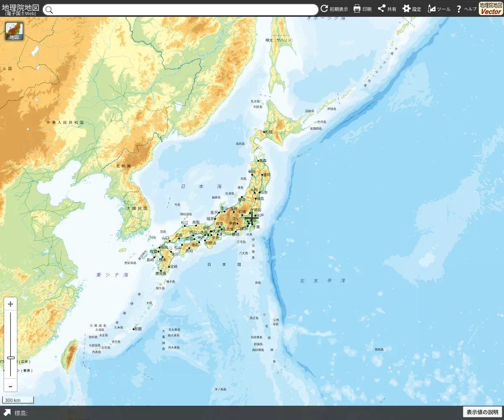Click the 松江 city label
This screenshot has height=420, width=504.
[x=185, y=222]
